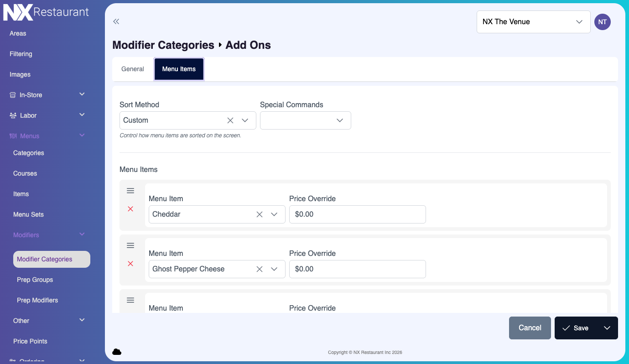
Task: Click drag handle of Ghost Pepper Cheese row
Action: (130, 245)
